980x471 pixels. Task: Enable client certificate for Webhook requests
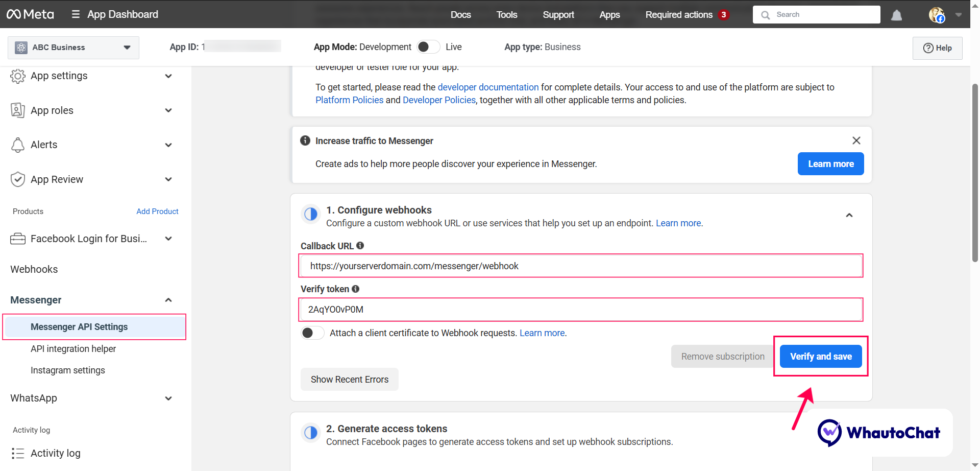312,333
